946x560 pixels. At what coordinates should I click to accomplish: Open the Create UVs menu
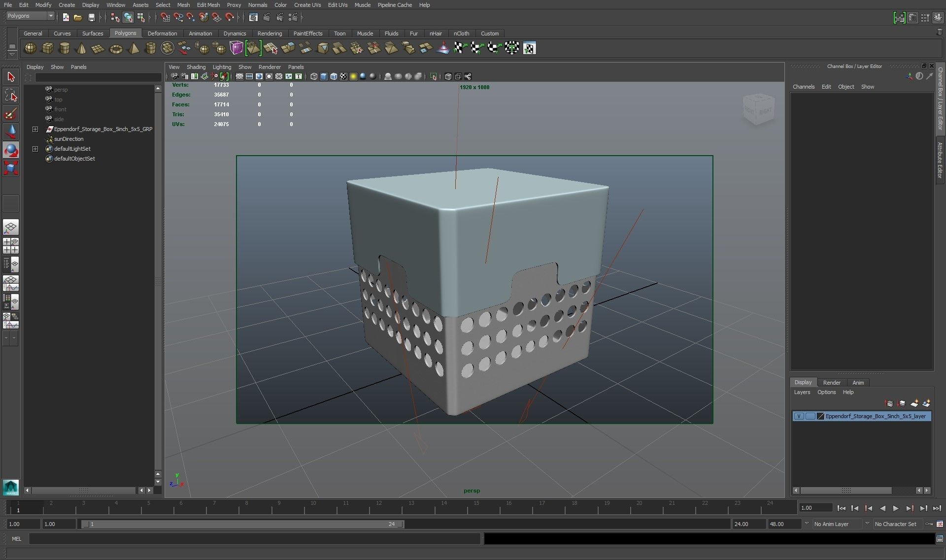click(x=307, y=5)
